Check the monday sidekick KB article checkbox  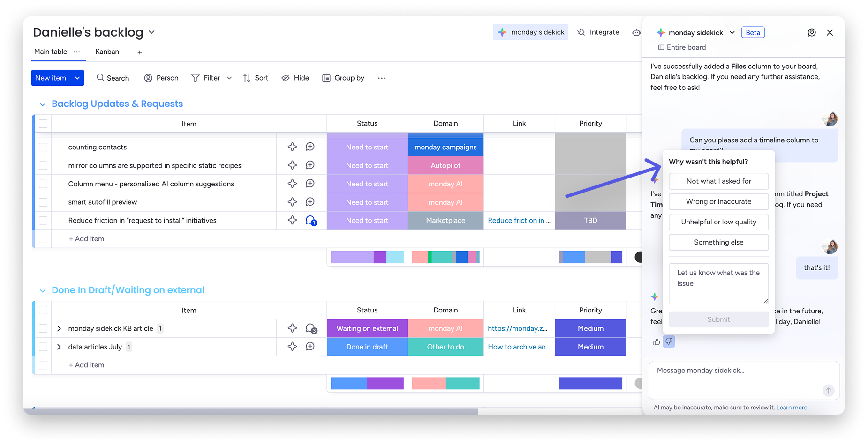point(43,328)
